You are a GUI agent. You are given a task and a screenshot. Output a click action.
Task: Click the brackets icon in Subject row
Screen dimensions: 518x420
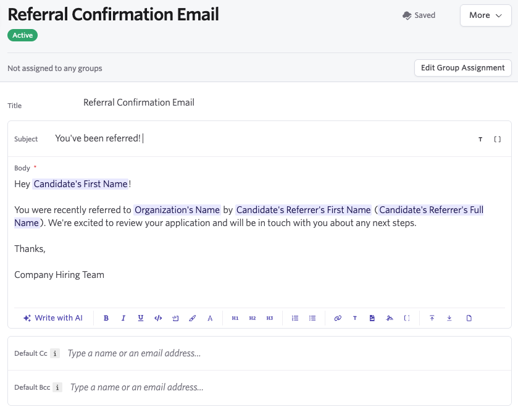(x=497, y=140)
